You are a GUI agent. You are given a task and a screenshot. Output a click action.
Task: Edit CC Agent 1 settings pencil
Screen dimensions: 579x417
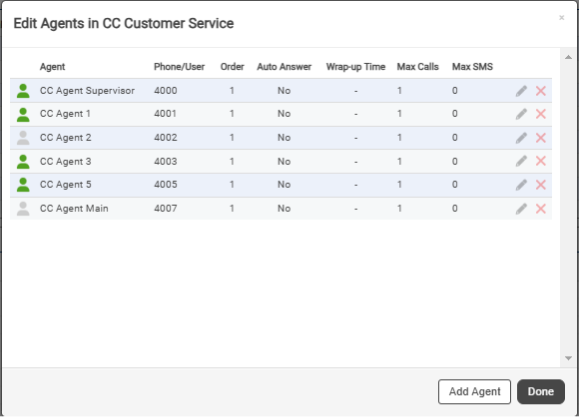click(521, 114)
